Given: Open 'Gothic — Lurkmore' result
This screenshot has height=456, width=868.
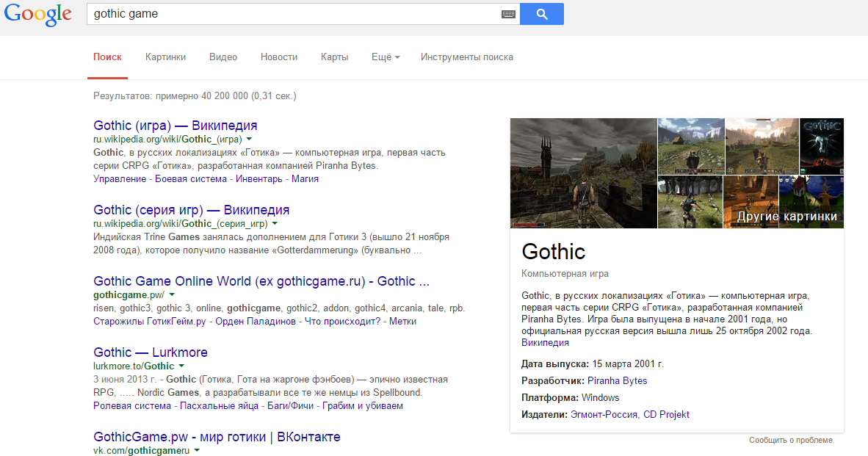Looking at the screenshot, I should pyautogui.click(x=151, y=352).
